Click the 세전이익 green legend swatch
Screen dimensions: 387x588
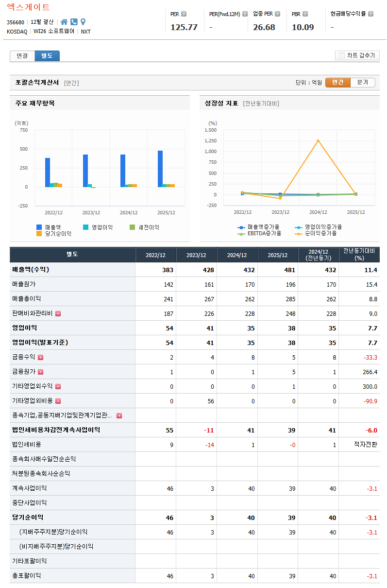point(132,227)
